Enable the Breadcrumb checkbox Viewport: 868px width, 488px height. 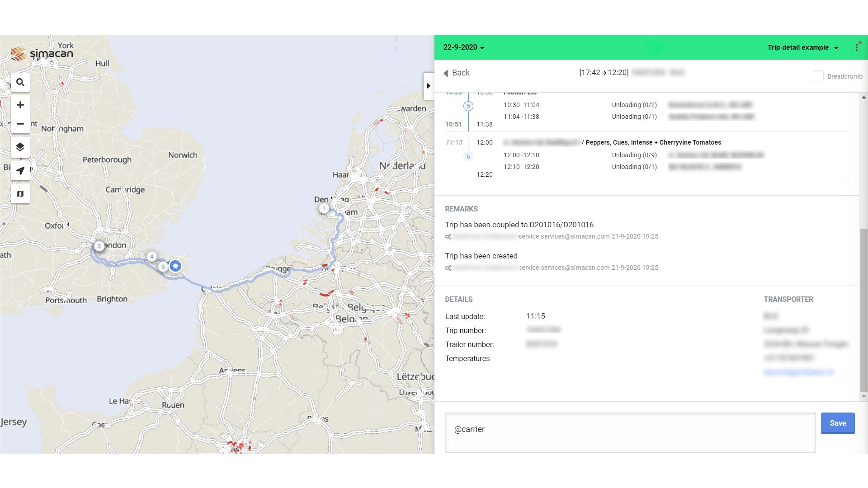(818, 76)
